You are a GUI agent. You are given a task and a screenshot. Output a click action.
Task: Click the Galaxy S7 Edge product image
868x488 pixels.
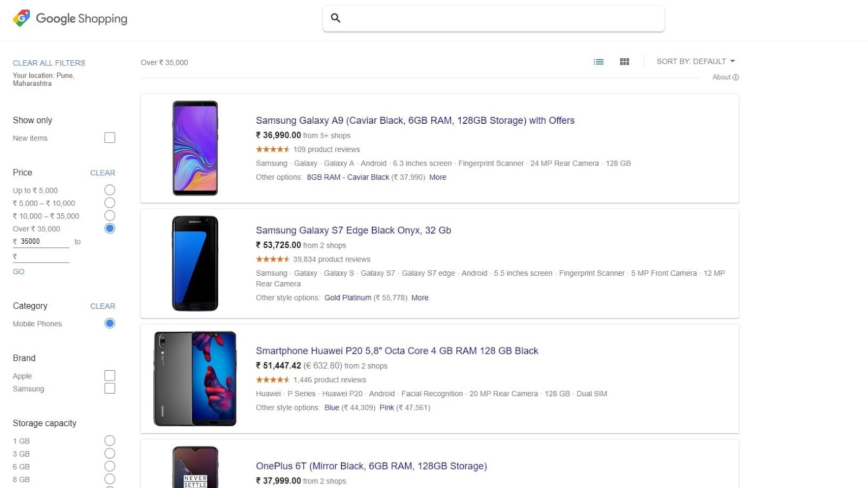(195, 263)
